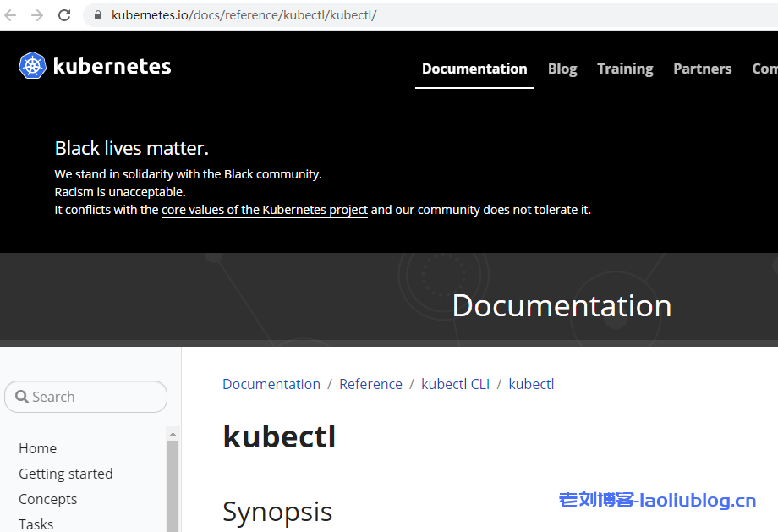Click the Documentation breadcrumb link

click(271, 383)
